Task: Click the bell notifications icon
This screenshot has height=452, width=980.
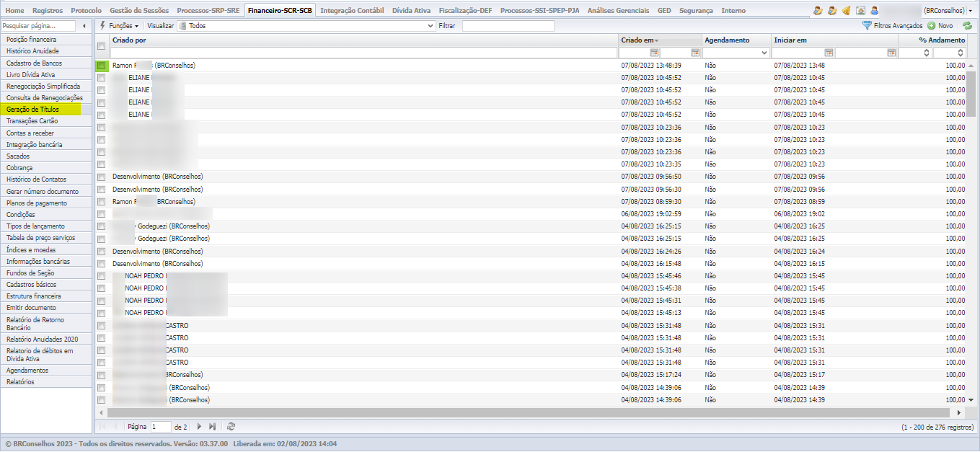Action: 847,11
